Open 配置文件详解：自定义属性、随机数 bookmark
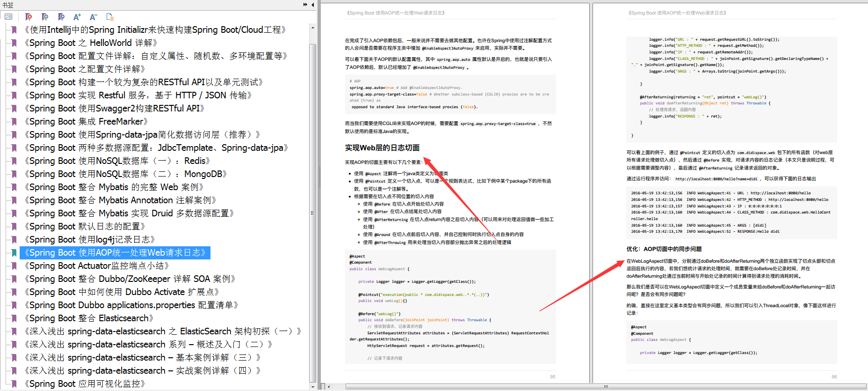 155,56
